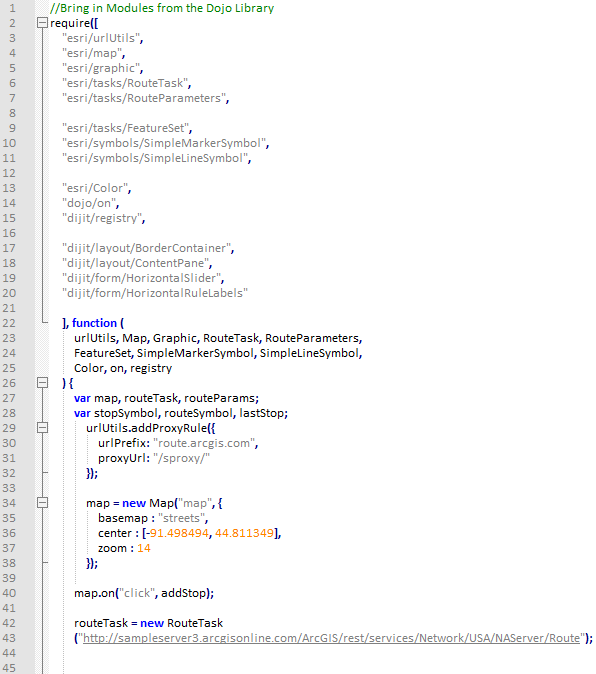Click line number 22 in the gutter
The height and width of the screenshot is (674, 596).
coord(9,323)
